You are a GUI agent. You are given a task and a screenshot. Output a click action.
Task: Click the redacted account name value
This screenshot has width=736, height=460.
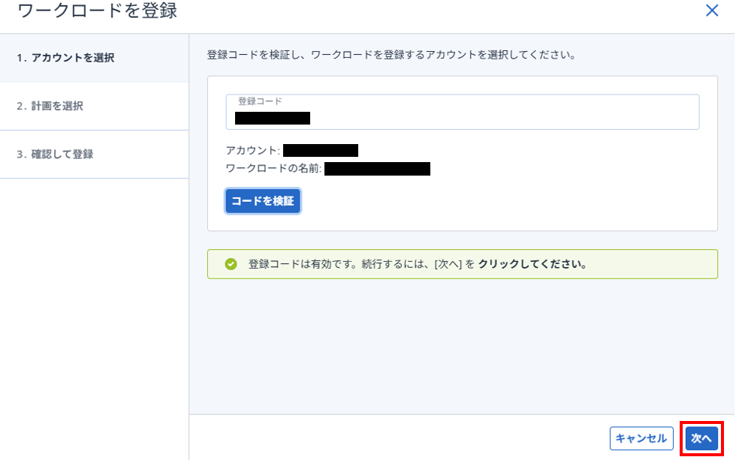tap(320, 151)
